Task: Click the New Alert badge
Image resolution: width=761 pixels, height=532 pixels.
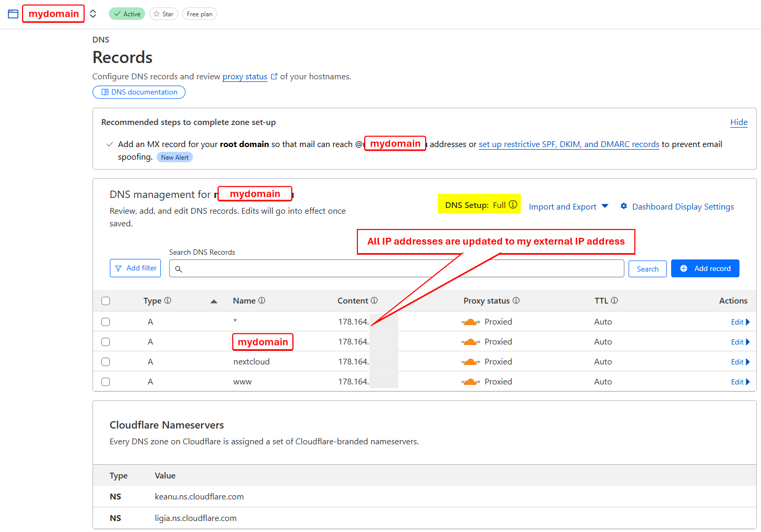Action: coord(174,158)
